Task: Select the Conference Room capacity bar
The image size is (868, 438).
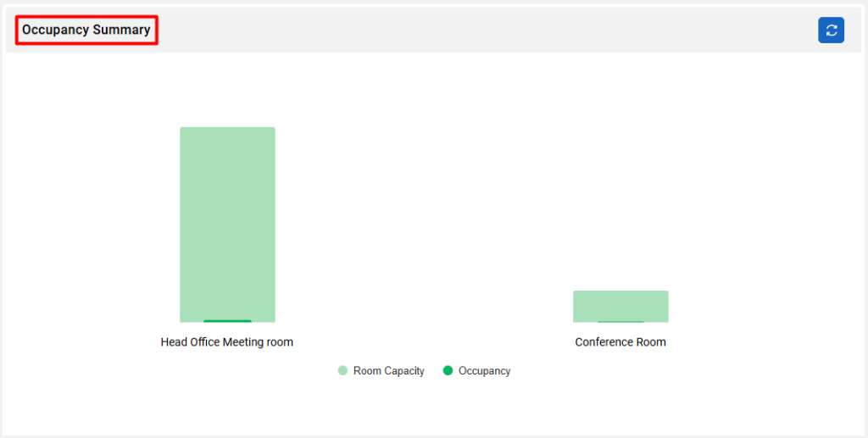Action: pos(620,305)
